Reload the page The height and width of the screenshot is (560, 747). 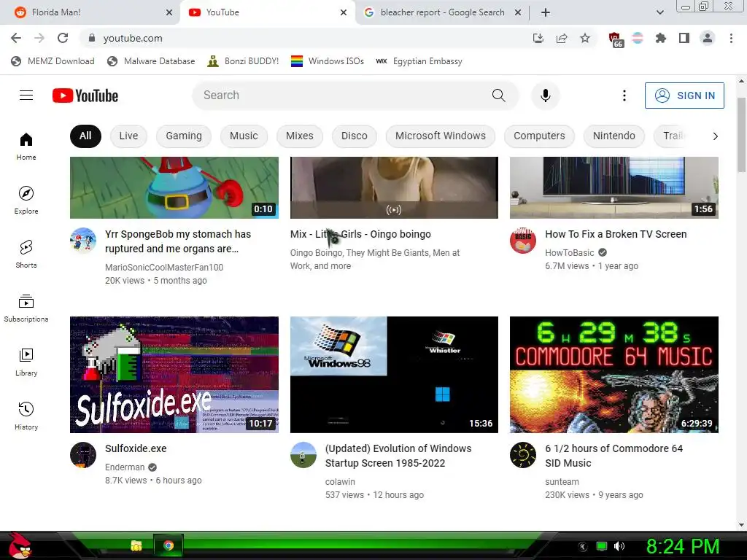pyautogui.click(x=63, y=38)
